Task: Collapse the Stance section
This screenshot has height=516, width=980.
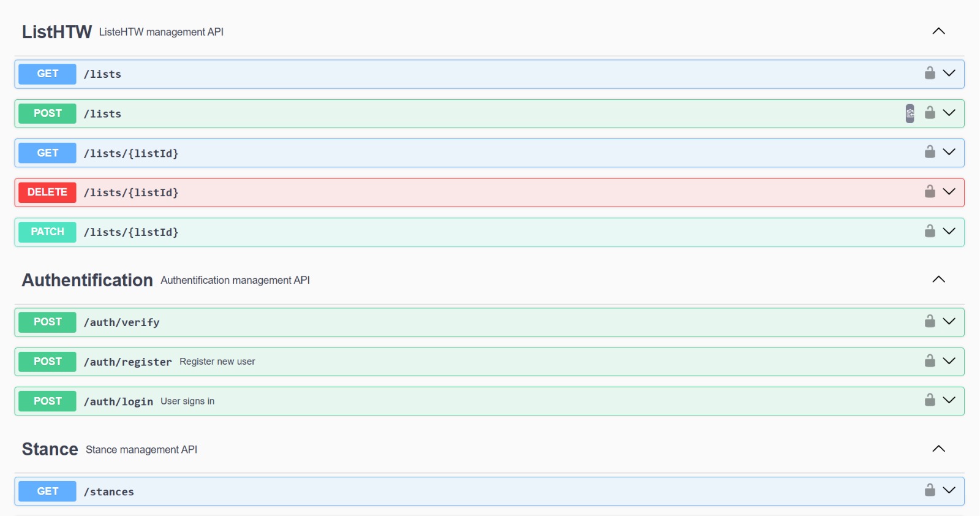Action: coord(938,449)
